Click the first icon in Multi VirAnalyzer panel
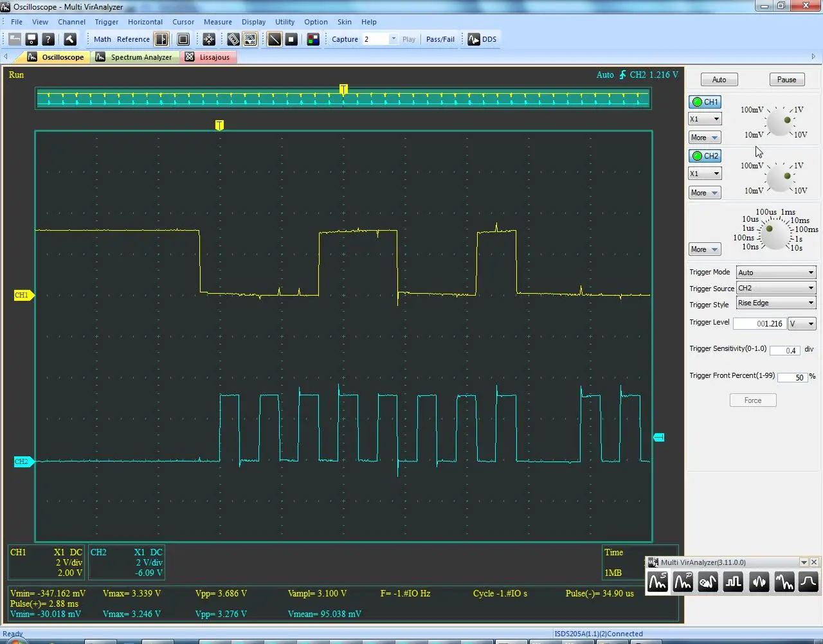Image resolution: width=823 pixels, height=644 pixels. coord(657,582)
